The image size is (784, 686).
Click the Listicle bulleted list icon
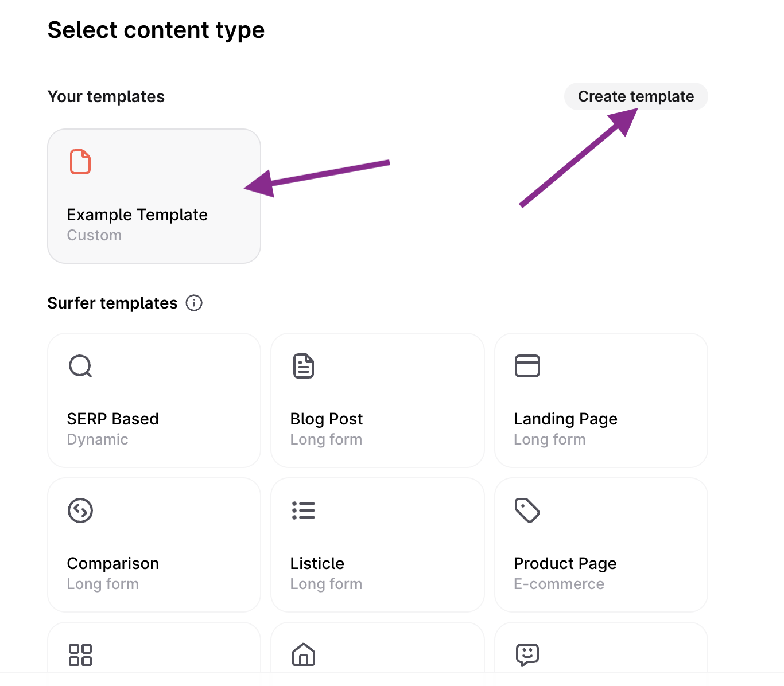coord(304,510)
